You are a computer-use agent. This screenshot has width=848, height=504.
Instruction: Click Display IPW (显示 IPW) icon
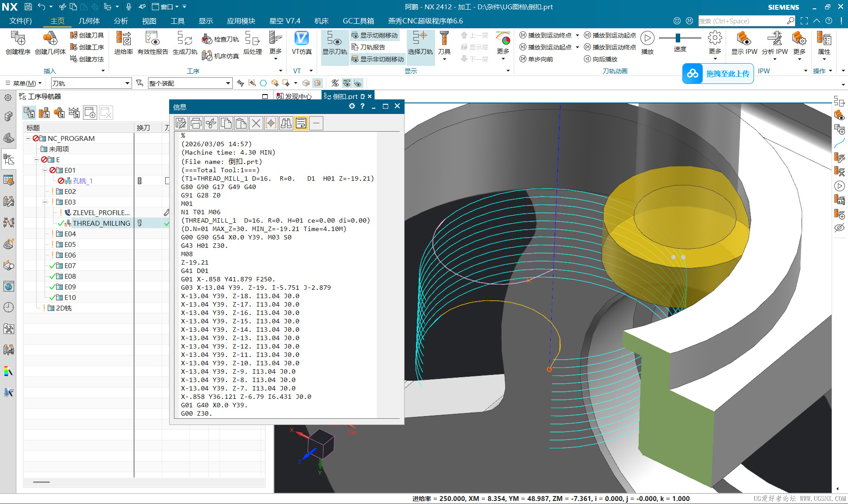click(744, 43)
